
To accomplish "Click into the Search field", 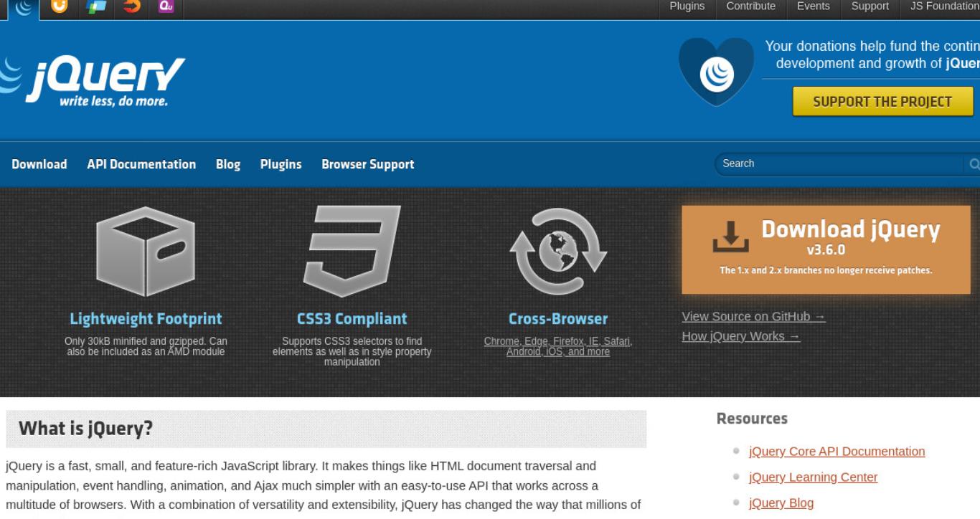I will point(841,164).
